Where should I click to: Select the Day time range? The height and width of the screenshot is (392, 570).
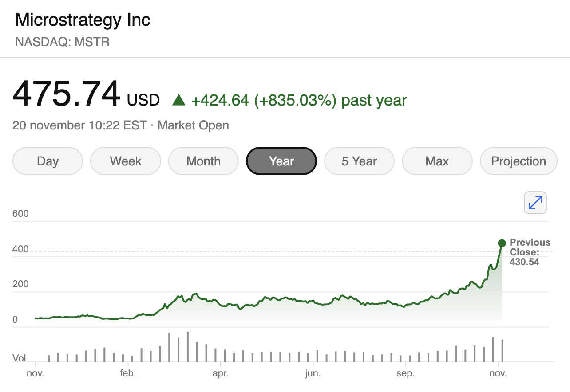pyautogui.click(x=48, y=161)
